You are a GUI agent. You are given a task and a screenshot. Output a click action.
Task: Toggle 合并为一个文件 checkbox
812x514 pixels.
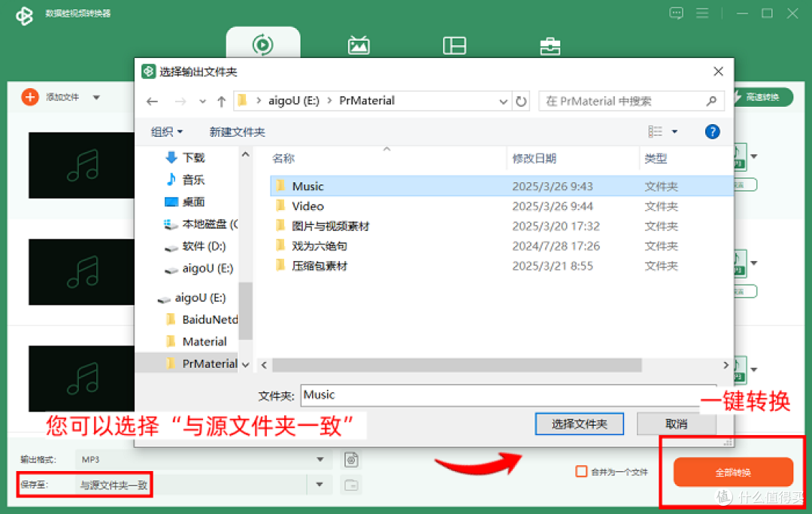(581, 472)
